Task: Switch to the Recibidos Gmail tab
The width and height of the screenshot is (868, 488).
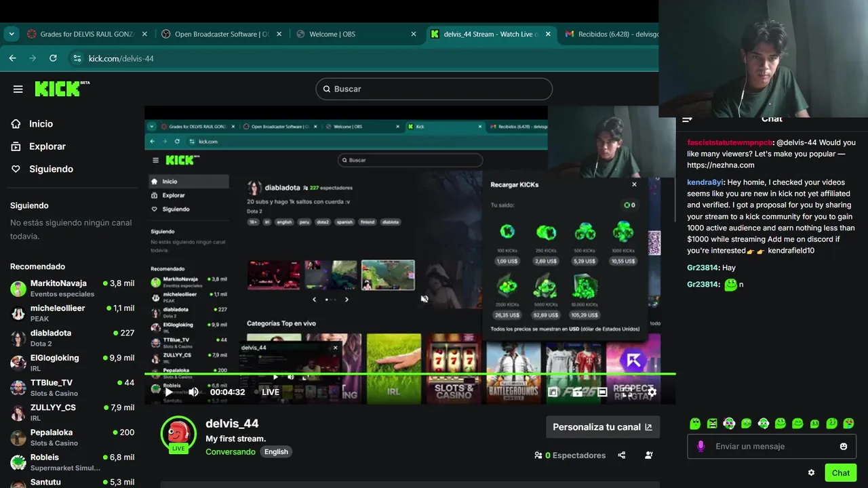Action: click(x=610, y=34)
